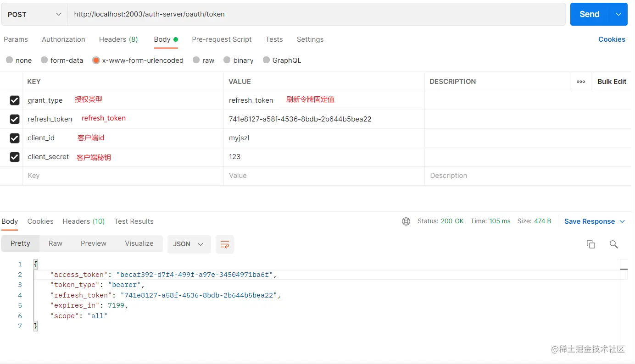
Task: Click the DESCRIPTION column header
Action: [x=453, y=82]
